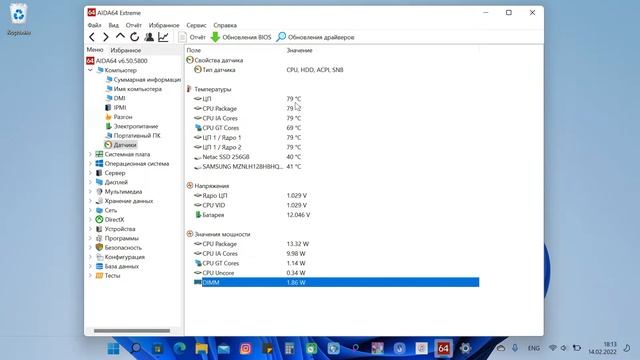This screenshot has width=640, height=360.
Task: Refresh sensor data with the refresh icon
Action: (x=134, y=37)
